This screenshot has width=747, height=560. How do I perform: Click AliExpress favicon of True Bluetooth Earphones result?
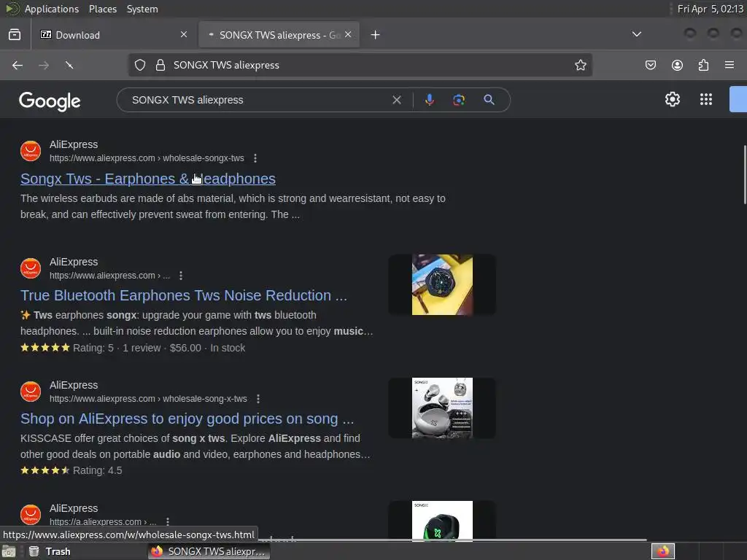(31, 268)
